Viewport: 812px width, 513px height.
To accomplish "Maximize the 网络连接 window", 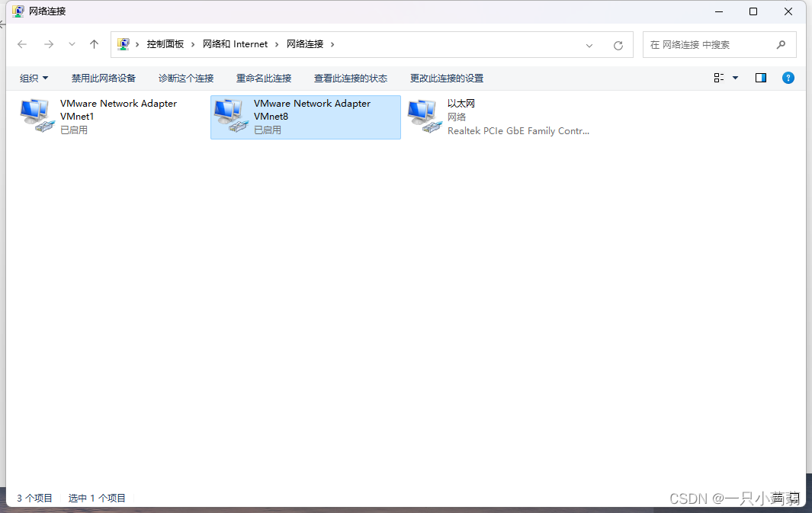I will 753,11.
